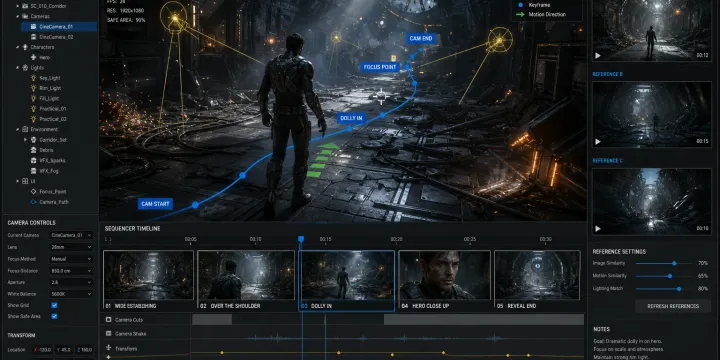
Task: Collapse the Characters tree group arrow
Action: [x=17, y=47]
